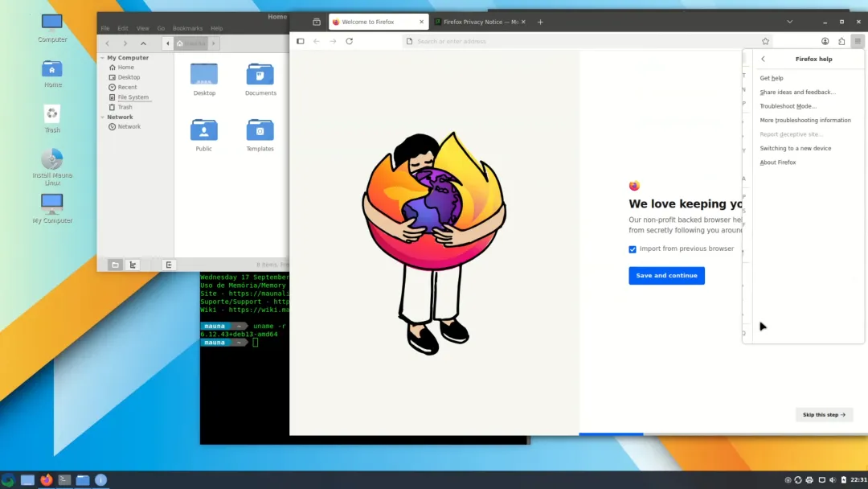Select Home in file manager sidebar

tap(125, 67)
